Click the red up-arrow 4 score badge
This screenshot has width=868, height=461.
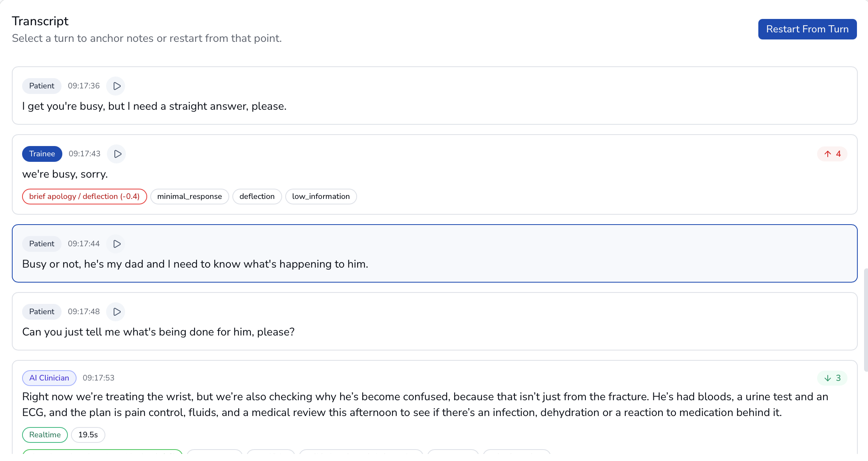(832, 154)
